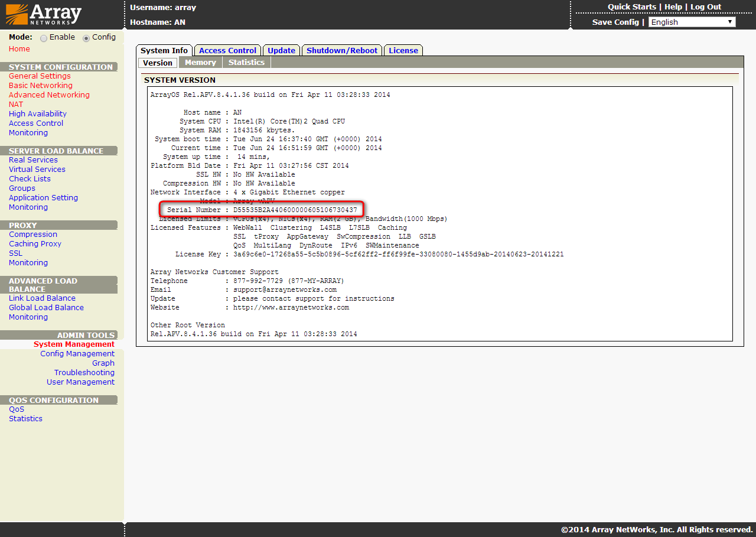Click the Array Networks logo

43,14
